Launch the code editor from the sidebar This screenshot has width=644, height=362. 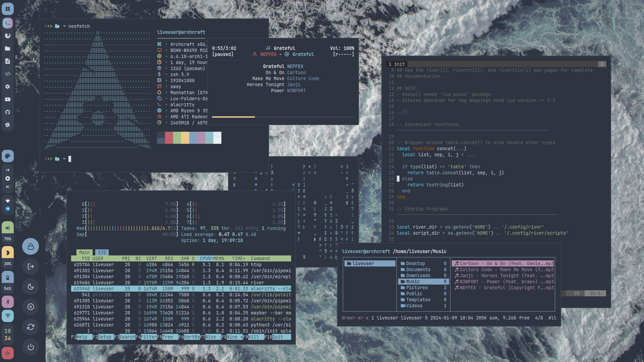coord(8,74)
